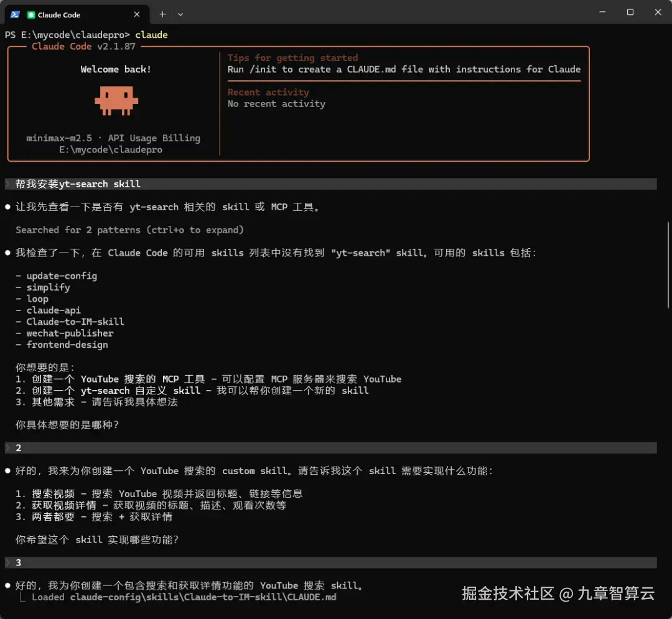Click 'Tips for getting started' heading
This screenshot has width=672, height=619.
click(292, 58)
